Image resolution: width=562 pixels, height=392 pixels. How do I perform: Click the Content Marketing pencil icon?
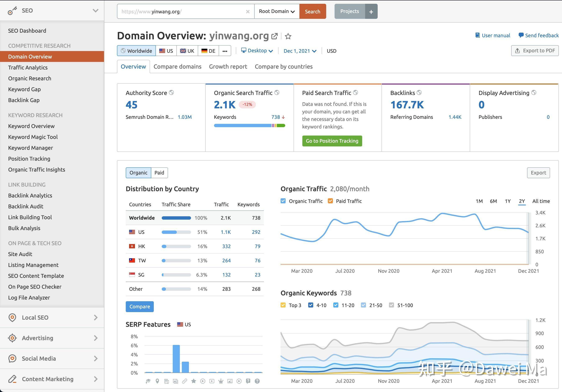coord(12,379)
